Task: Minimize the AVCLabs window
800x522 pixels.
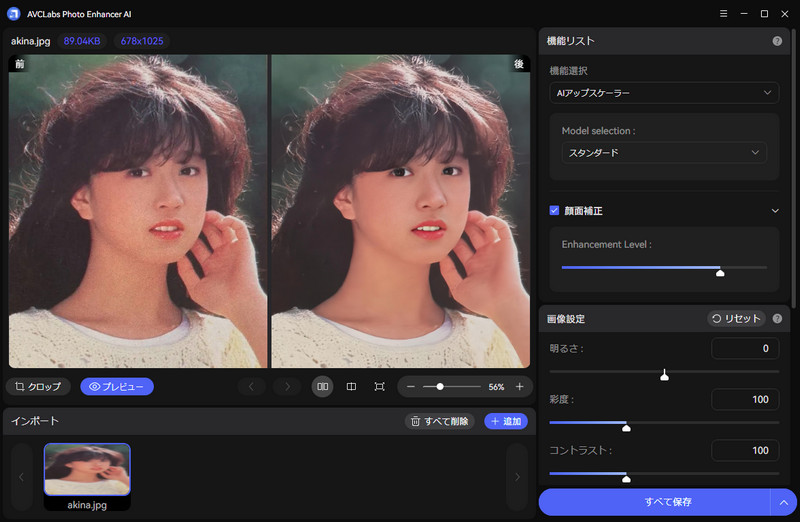Action: click(744, 14)
